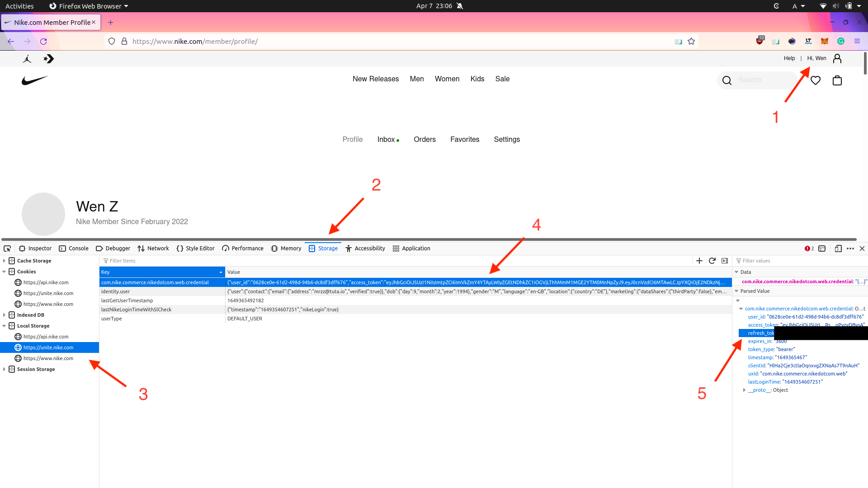Click the favorites heart icon
This screenshot has width=868, height=488.
click(815, 80)
